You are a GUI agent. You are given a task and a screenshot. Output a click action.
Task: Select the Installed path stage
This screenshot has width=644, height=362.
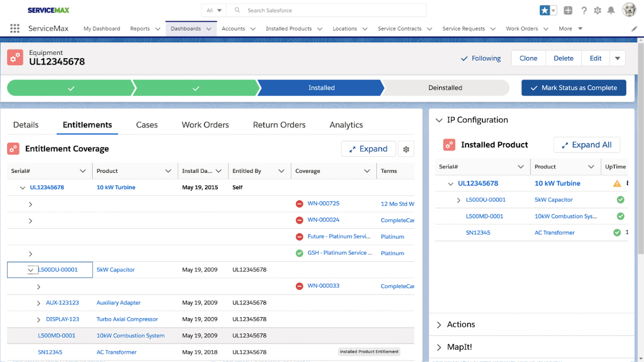pos(321,88)
